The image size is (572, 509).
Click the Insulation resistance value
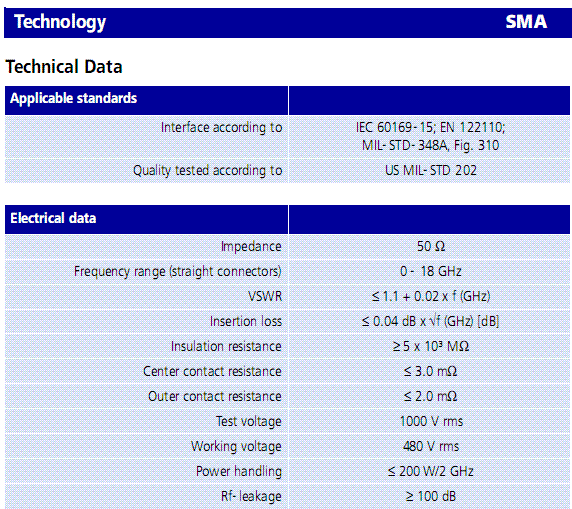(x=431, y=346)
